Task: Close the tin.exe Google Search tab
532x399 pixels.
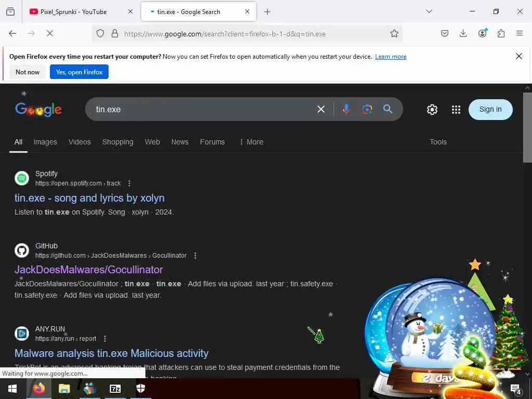Action: click(x=247, y=11)
